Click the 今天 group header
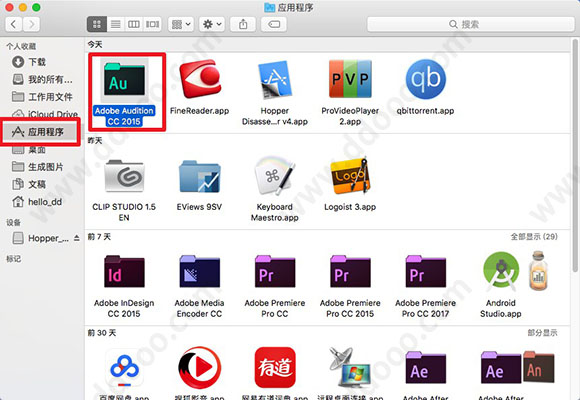The image size is (580, 400). 95,44
